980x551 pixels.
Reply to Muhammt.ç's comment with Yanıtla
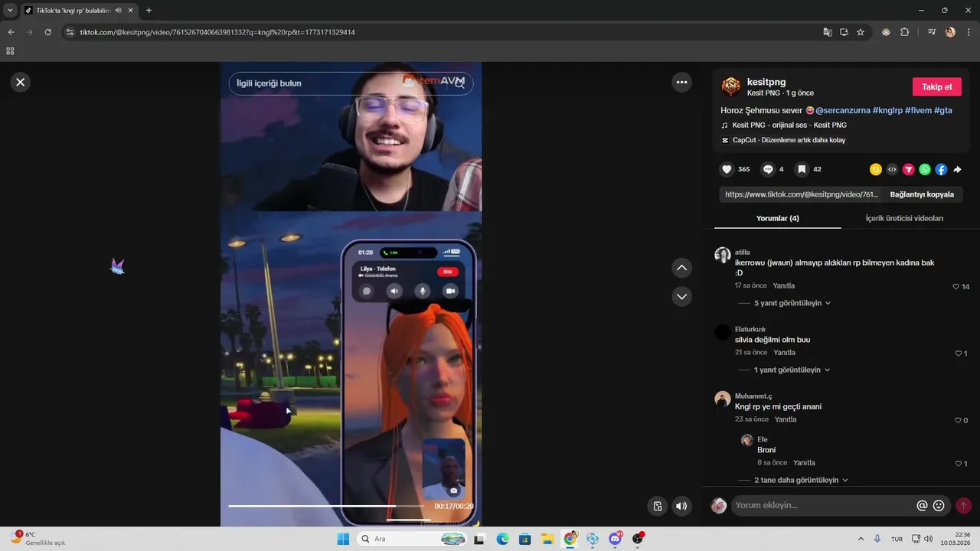[786, 419]
